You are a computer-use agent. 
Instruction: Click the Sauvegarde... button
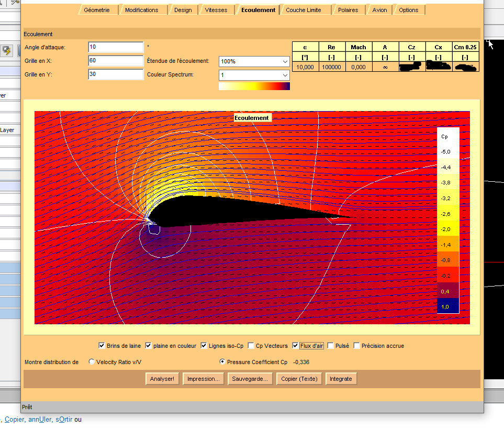250,379
